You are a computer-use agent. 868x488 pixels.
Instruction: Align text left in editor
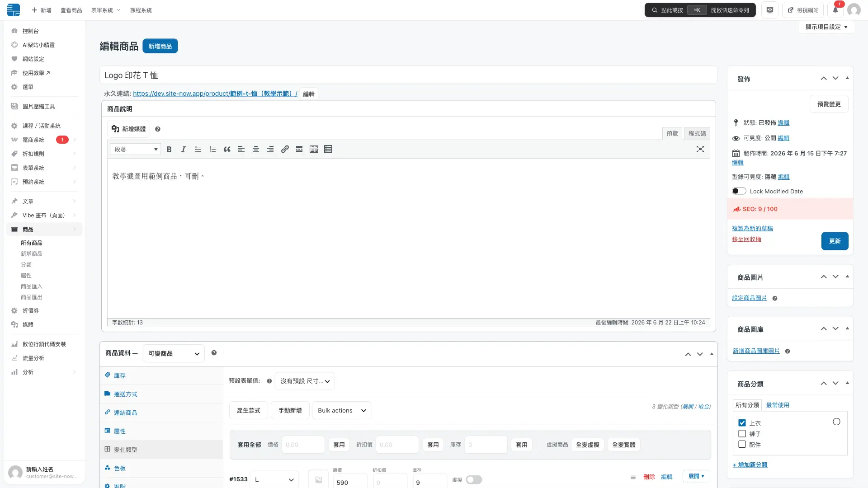point(241,150)
